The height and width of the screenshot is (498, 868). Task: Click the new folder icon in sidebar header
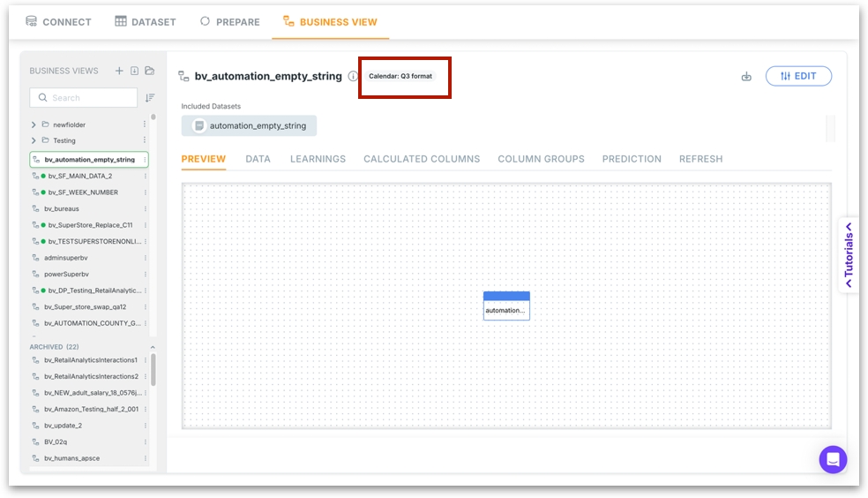pyautogui.click(x=149, y=71)
